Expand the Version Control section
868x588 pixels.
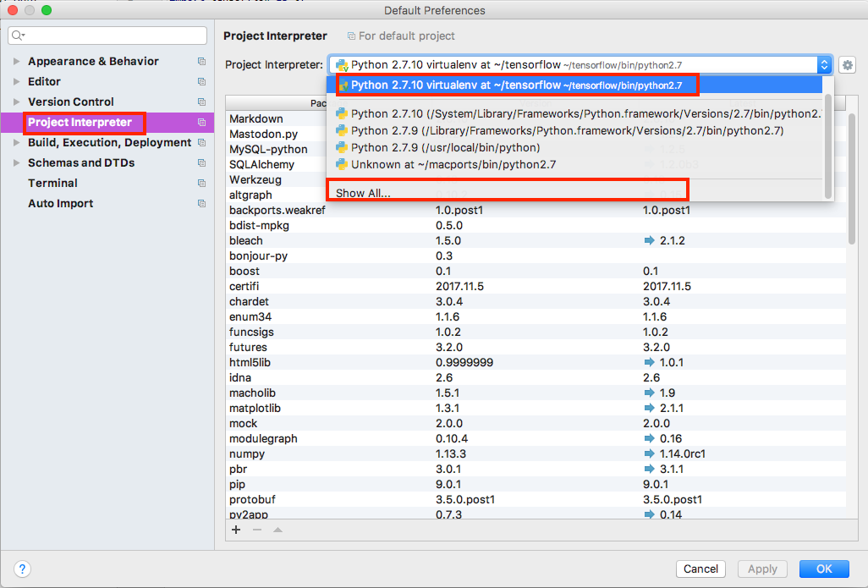coord(17,102)
